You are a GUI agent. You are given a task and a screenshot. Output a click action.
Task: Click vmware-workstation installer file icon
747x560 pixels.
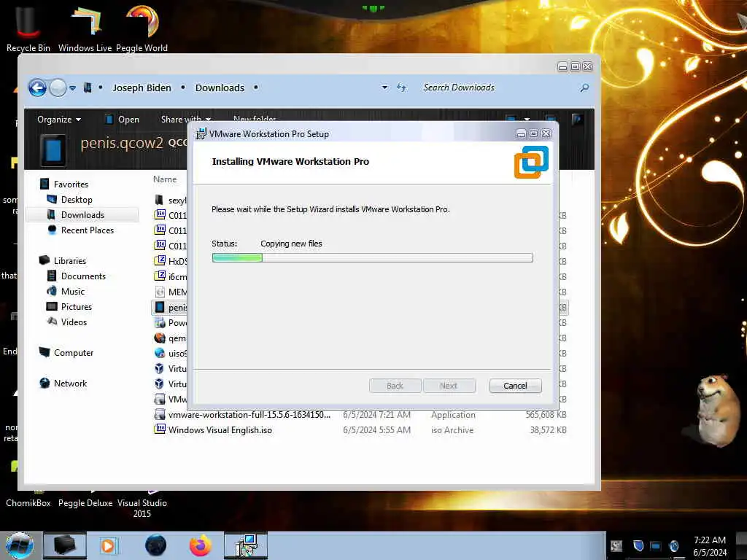160,414
